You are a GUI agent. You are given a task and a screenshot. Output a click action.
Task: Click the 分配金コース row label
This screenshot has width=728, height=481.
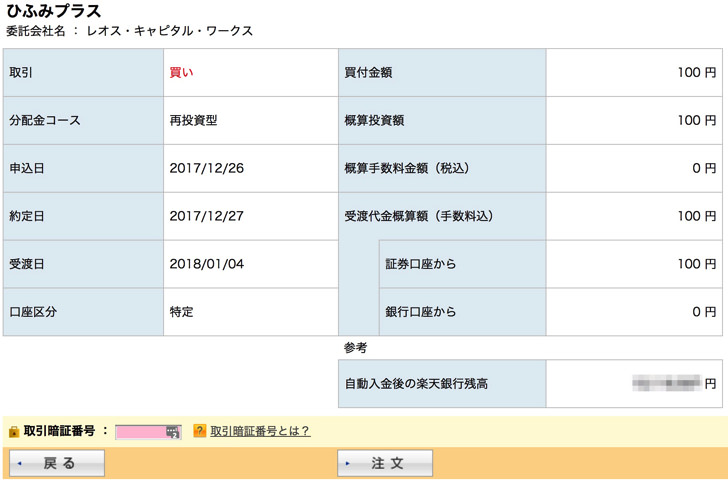tap(45, 120)
